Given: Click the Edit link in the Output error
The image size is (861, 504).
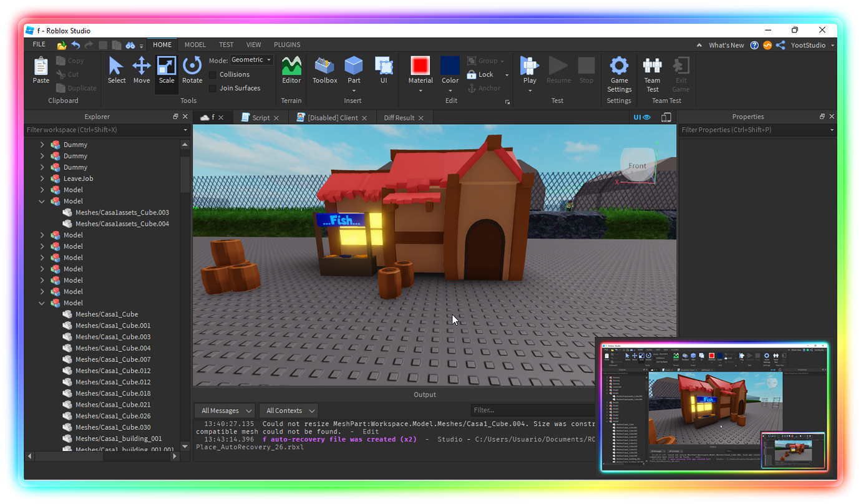Looking at the screenshot, I should pyautogui.click(x=372, y=431).
